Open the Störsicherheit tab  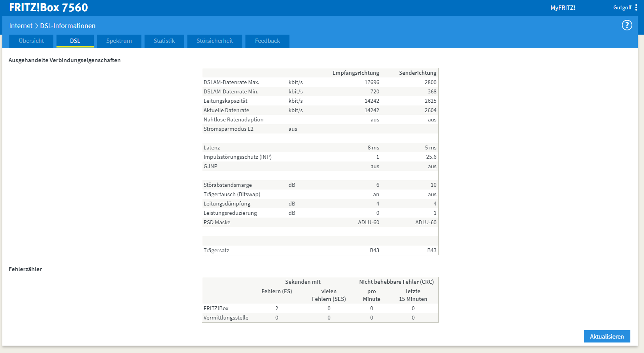(x=215, y=41)
